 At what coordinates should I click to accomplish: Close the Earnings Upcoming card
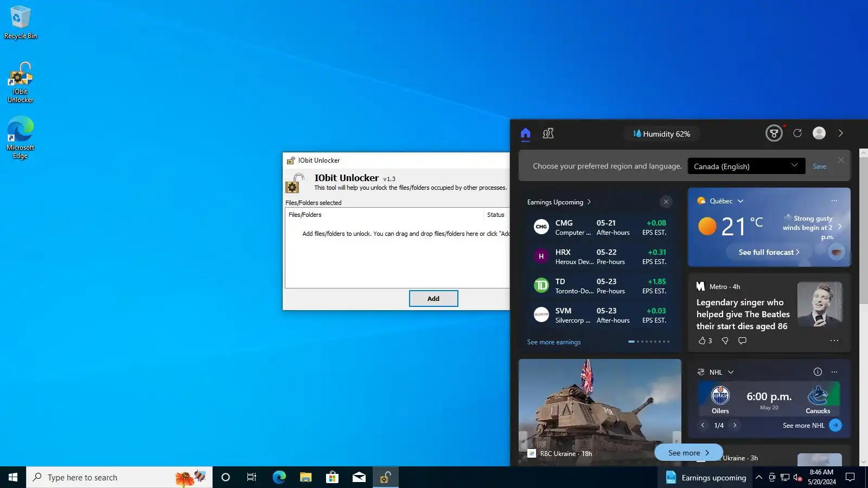pyautogui.click(x=666, y=202)
